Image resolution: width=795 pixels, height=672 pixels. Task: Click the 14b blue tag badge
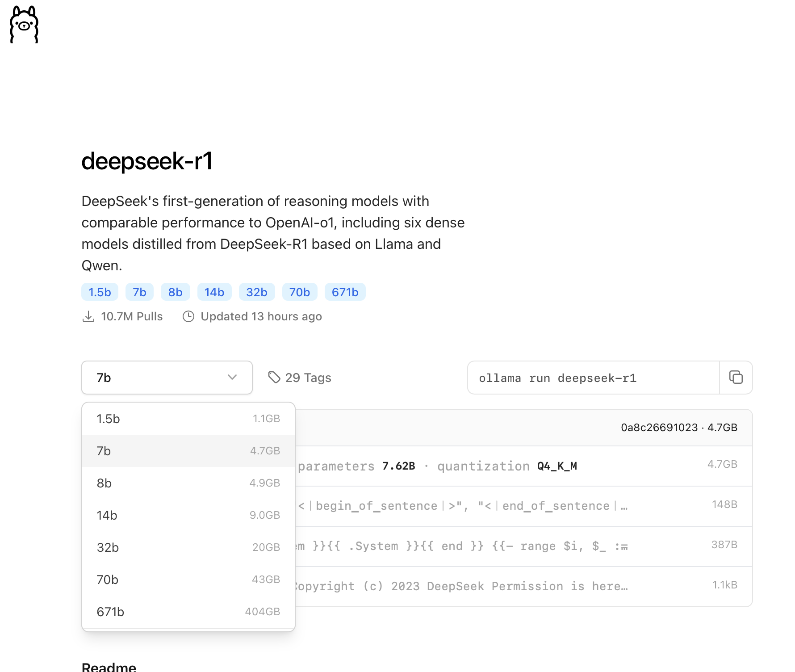pos(214,292)
